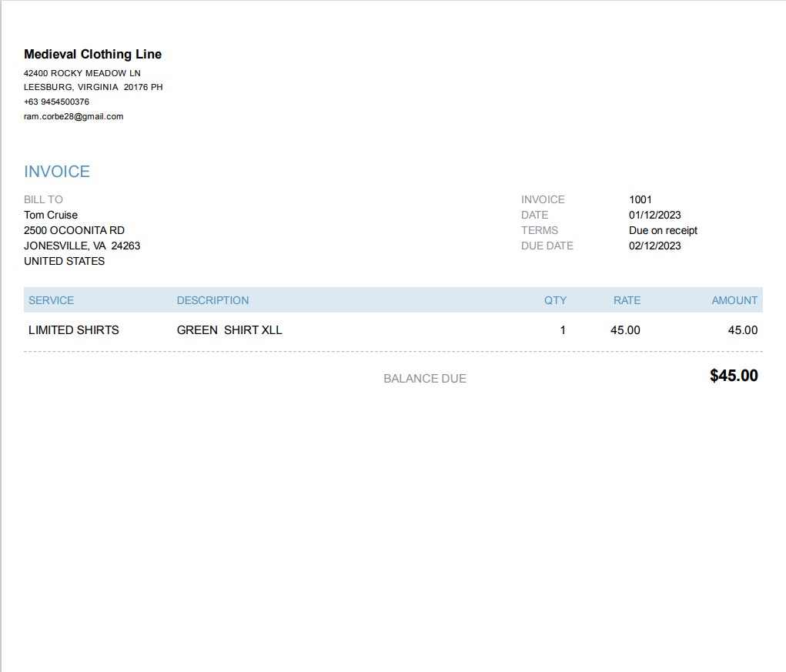The image size is (786, 672).
Task: Click the INVOICE heading
Action: (x=57, y=172)
